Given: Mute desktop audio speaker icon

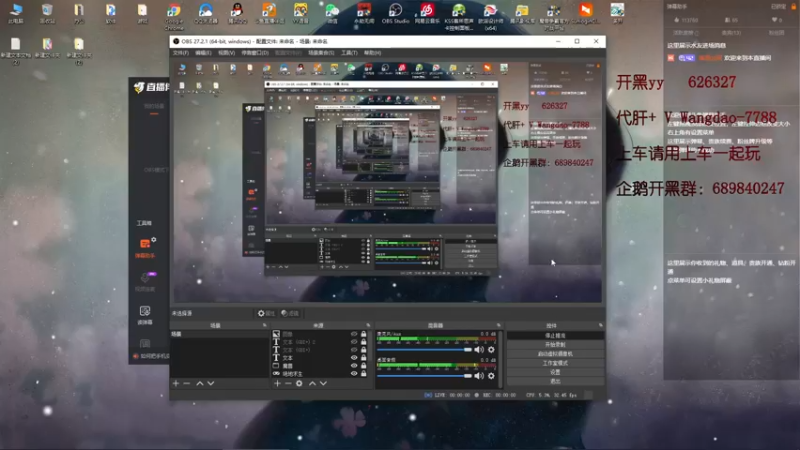Looking at the screenshot, I should click(479, 376).
